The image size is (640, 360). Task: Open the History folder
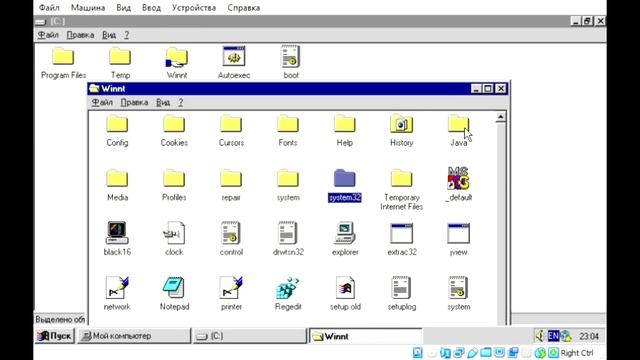[x=402, y=124]
